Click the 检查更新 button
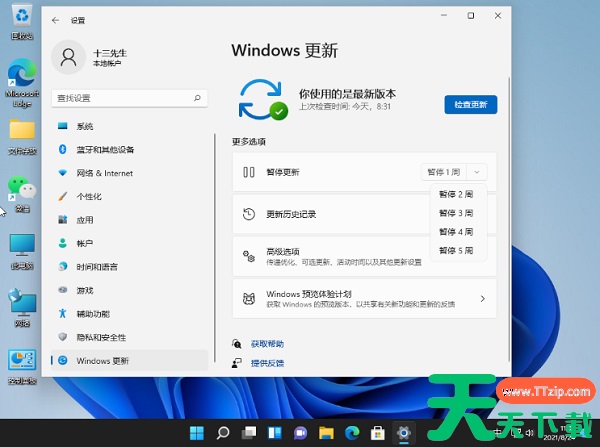Viewport: 600px width, 447px height. click(471, 104)
